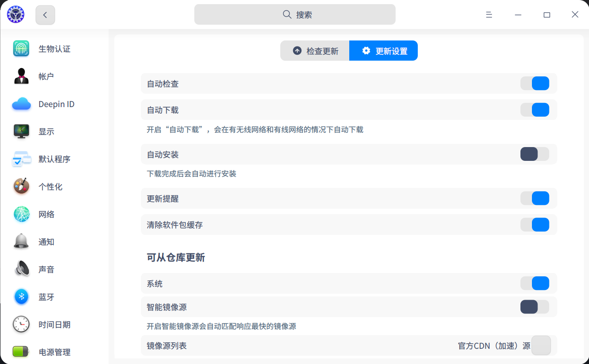
Task: Click the upward arrow icon on 检查更新
Action: 297,51
